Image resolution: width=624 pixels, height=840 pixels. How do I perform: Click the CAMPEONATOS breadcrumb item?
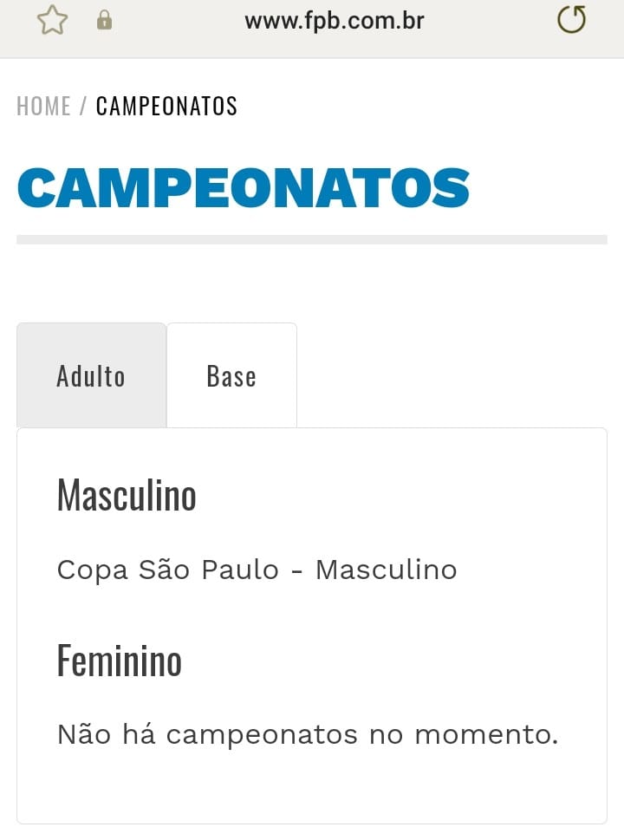(166, 106)
